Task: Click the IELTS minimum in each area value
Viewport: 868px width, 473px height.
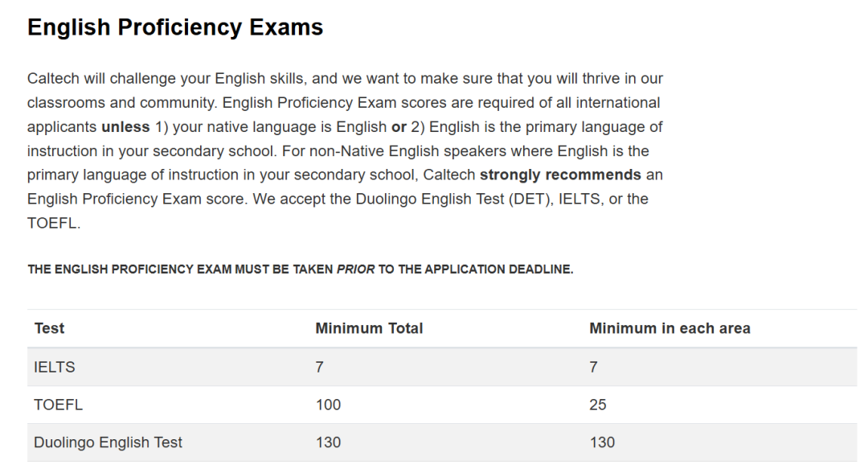Action: click(593, 367)
